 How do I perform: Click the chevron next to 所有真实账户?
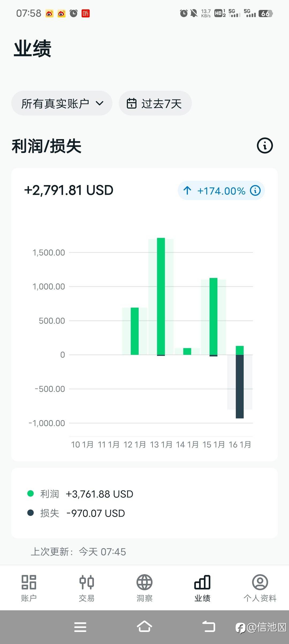coord(100,103)
